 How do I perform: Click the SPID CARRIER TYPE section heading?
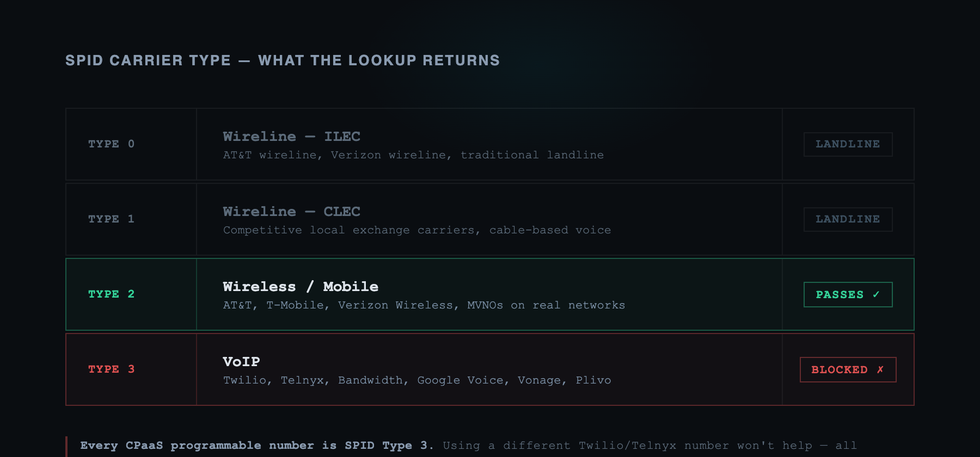(282, 60)
